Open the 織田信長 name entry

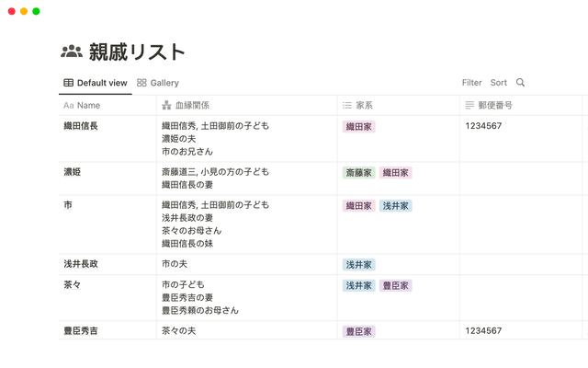81,126
